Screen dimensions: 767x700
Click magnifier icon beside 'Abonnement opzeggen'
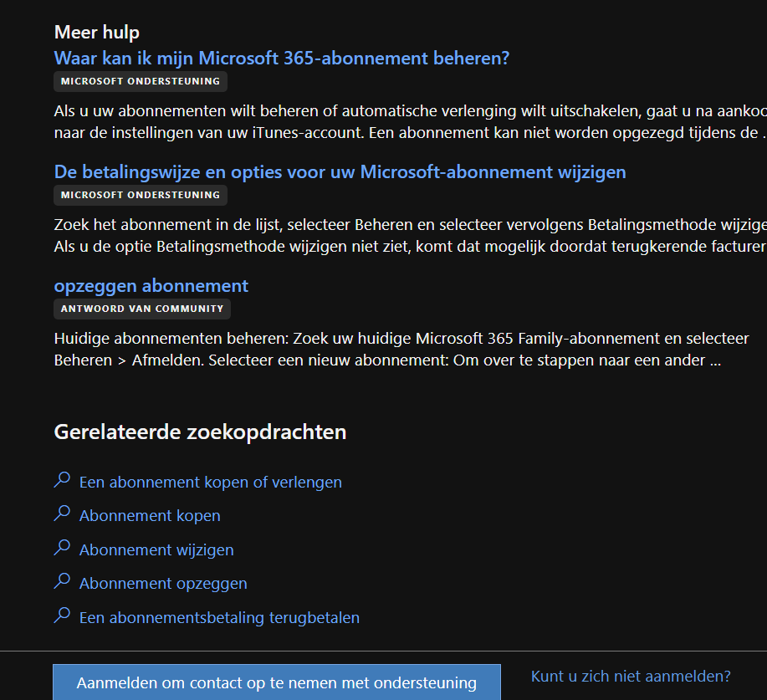(62, 581)
